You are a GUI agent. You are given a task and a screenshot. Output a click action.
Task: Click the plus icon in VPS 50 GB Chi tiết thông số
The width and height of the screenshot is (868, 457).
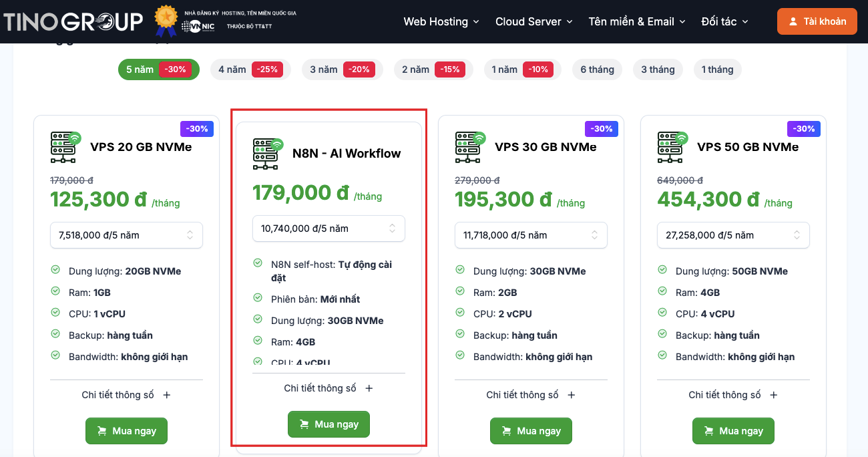pos(774,395)
